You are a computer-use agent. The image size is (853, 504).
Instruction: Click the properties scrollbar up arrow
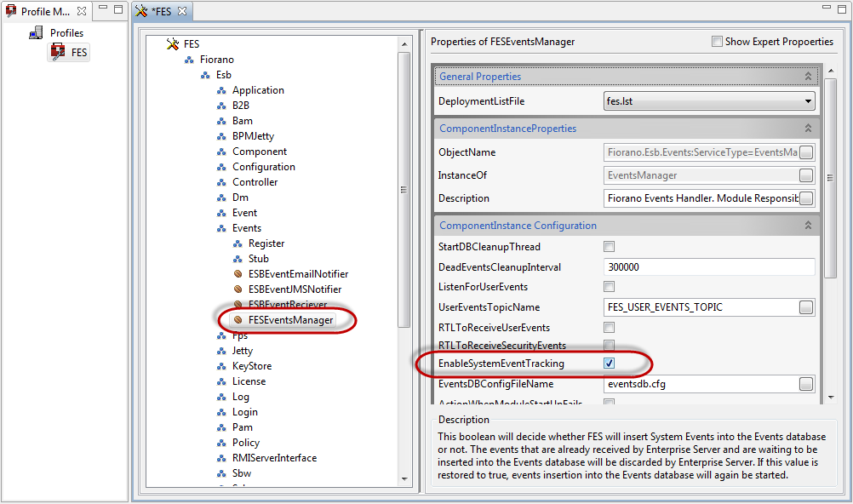coord(831,71)
